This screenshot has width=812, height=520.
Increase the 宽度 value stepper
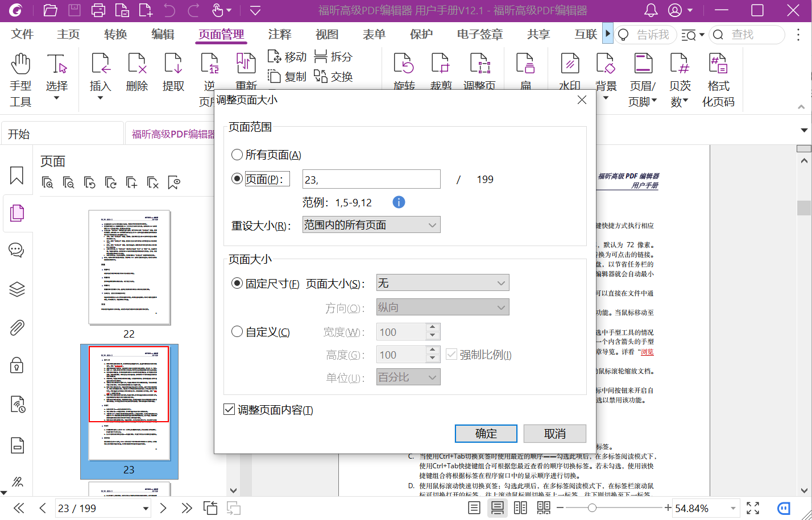[433, 327]
